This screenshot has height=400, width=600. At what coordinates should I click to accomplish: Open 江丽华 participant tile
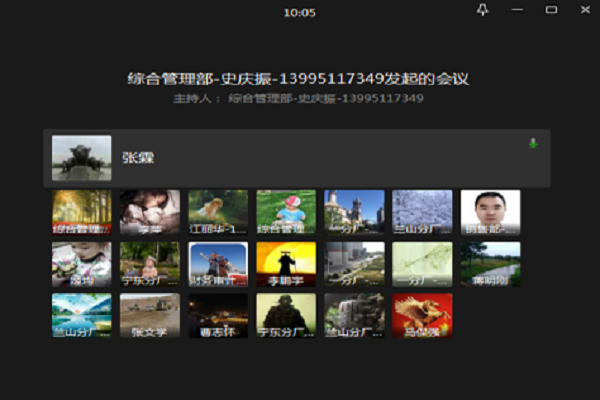click(x=218, y=212)
